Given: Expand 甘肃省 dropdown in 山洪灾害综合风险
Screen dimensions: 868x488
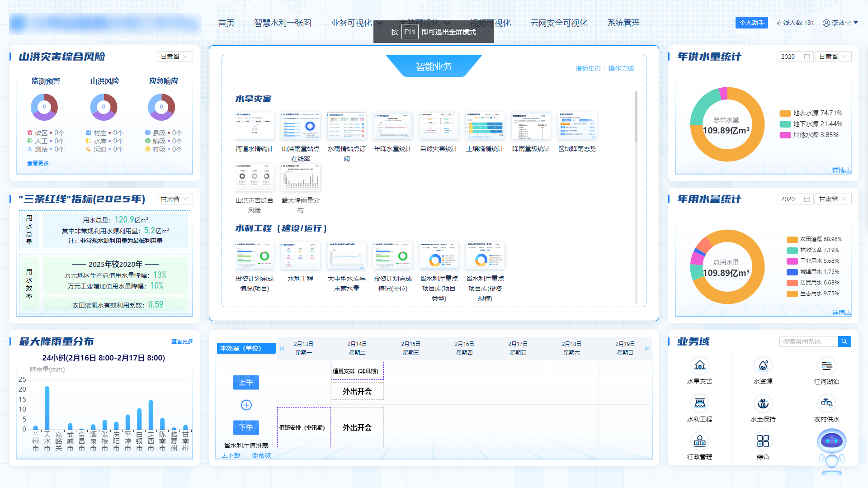Looking at the screenshot, I should tap(175, 57).
